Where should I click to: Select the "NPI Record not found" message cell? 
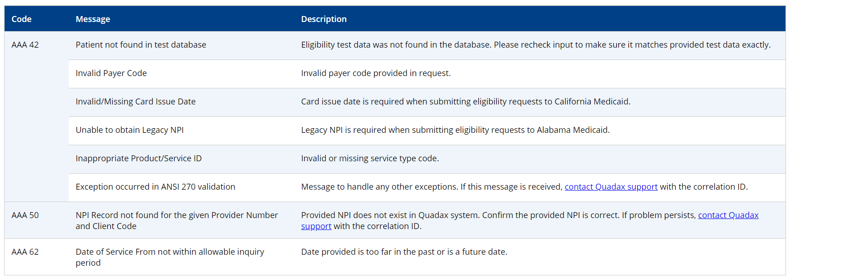click(176, 220)
